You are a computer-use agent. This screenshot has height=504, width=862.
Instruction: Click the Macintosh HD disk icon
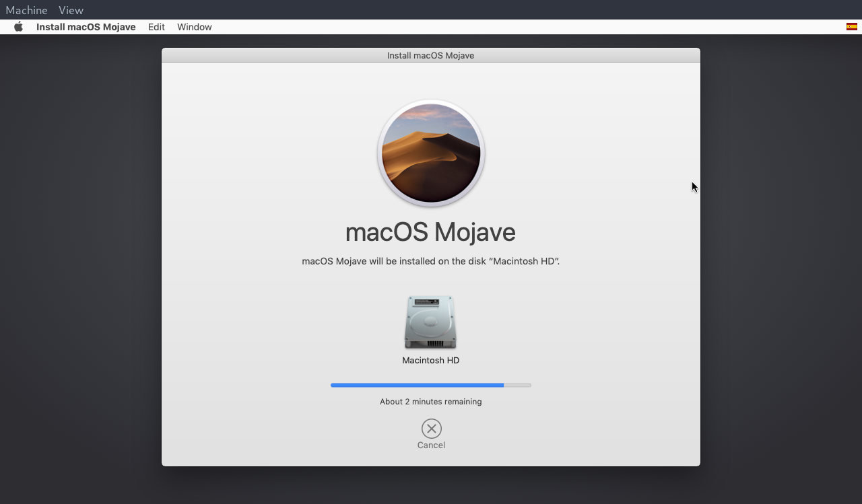pos(431,322)
